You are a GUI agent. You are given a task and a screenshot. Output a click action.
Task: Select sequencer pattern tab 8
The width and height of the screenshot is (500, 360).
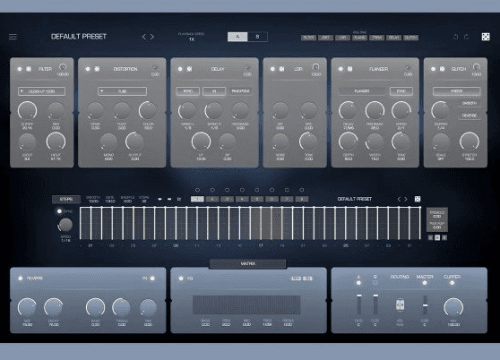[x=302, y=199]
